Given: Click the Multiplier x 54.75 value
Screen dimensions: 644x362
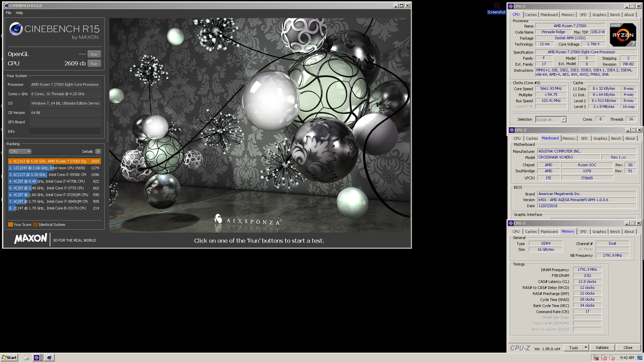Looking at the screenshot, I should pos(551,95).
